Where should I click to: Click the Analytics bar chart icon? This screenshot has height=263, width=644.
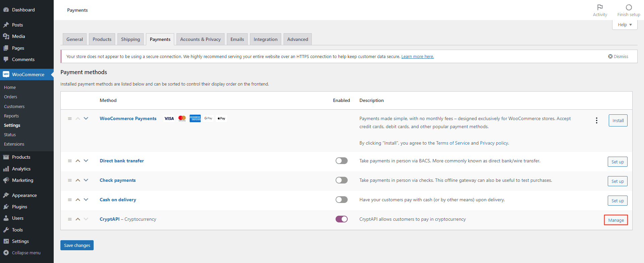6,169
